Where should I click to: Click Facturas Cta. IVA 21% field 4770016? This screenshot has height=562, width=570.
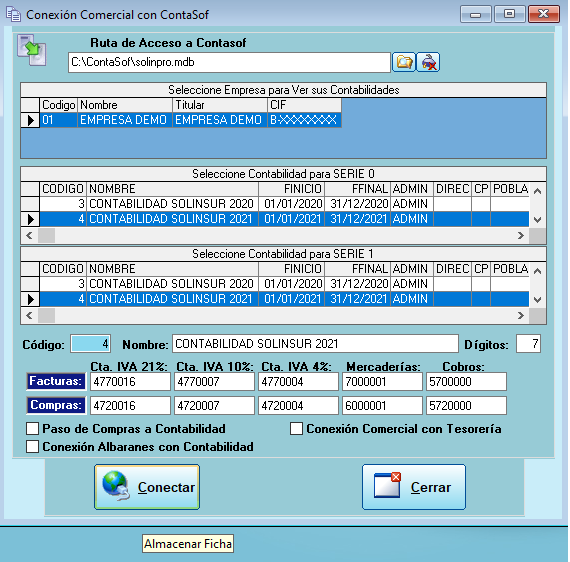pyautogui.click(x=130, y=382)
